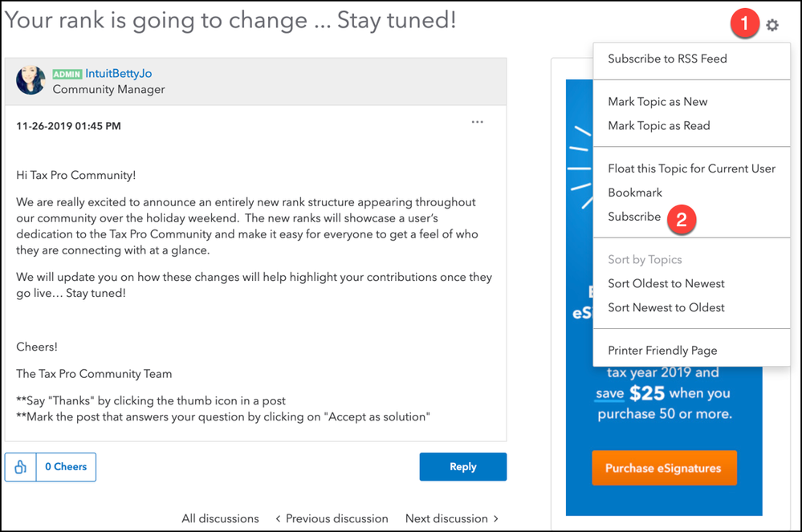The image size is (802, 532).
Task: Select Subscribe to RSS Feed
Action: pyautogui.click(x=667, y=59)
